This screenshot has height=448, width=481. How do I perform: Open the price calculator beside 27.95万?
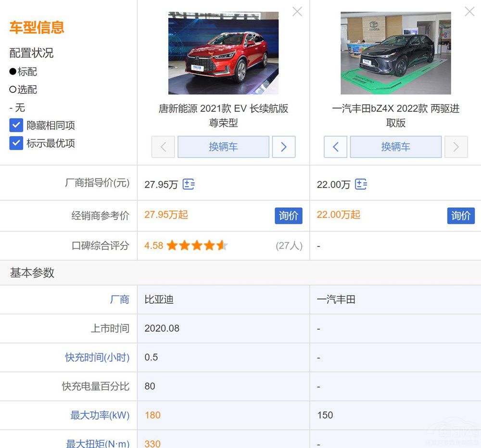tap(189, 184)
